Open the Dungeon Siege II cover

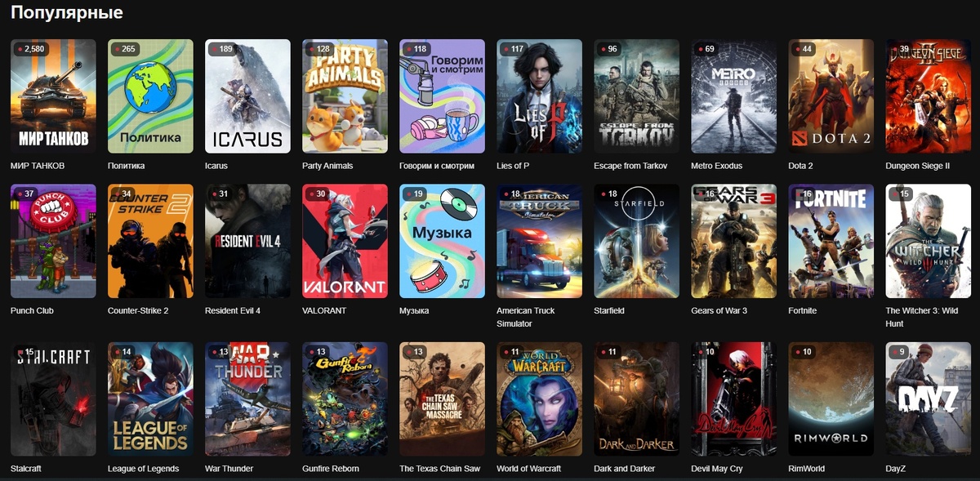(x=929, y=96)
